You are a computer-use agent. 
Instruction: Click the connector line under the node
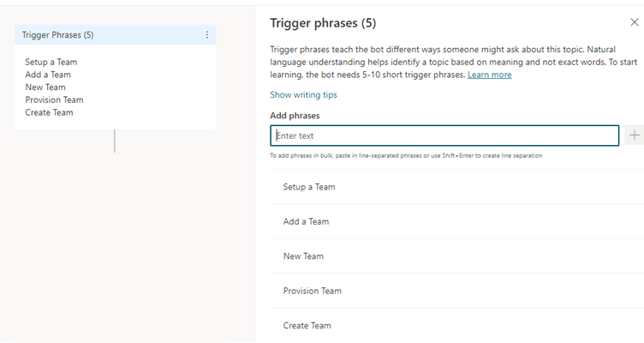pos(115,141)
